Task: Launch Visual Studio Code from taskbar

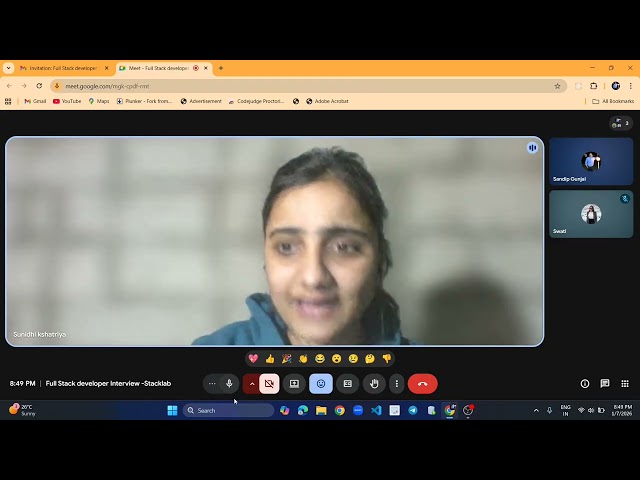Action: (x=376, y=411)
